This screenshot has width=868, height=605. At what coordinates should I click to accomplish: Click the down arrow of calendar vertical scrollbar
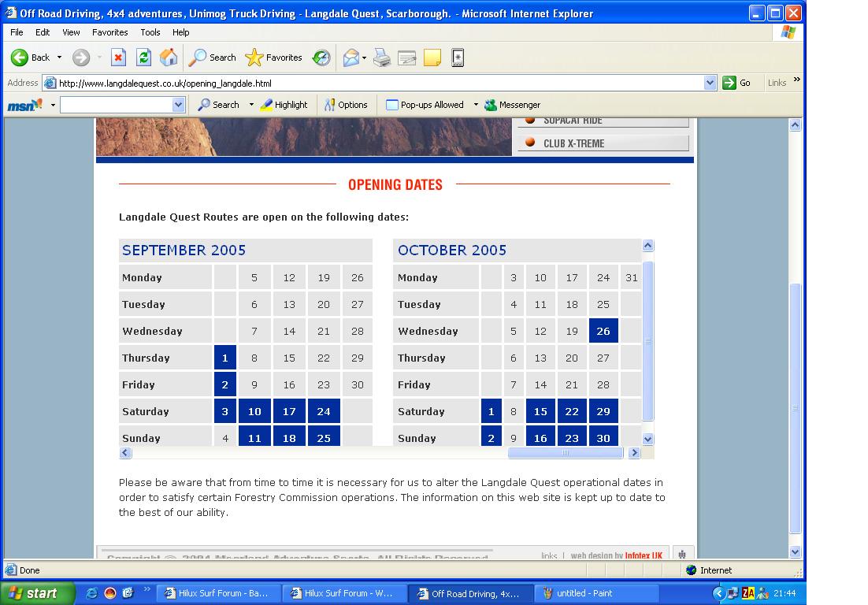click(x=648, y=439)
